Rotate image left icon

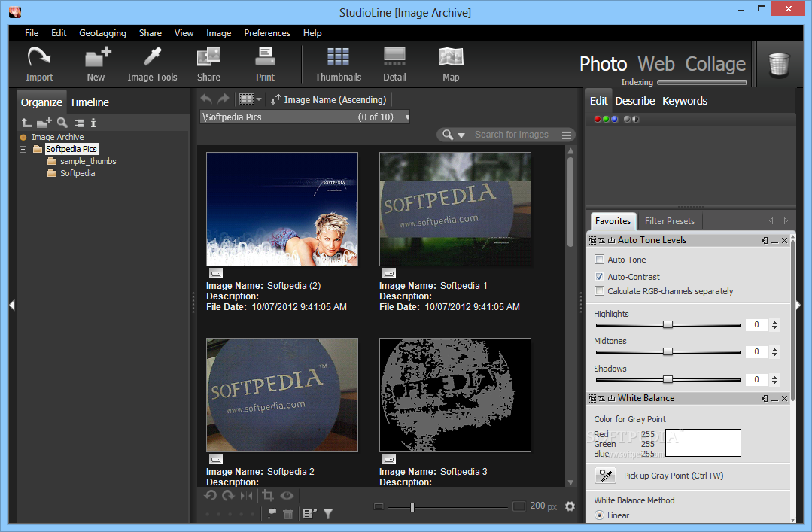(x=210, y=496)
